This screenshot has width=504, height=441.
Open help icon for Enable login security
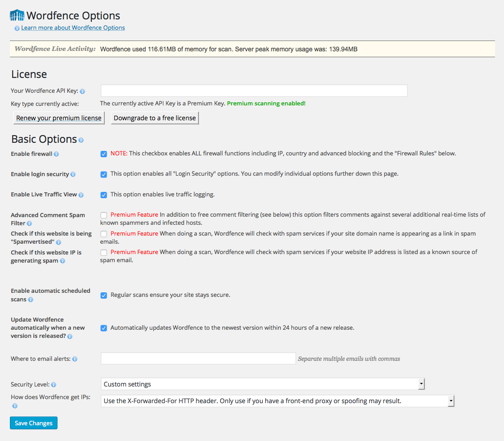point(73,174)
